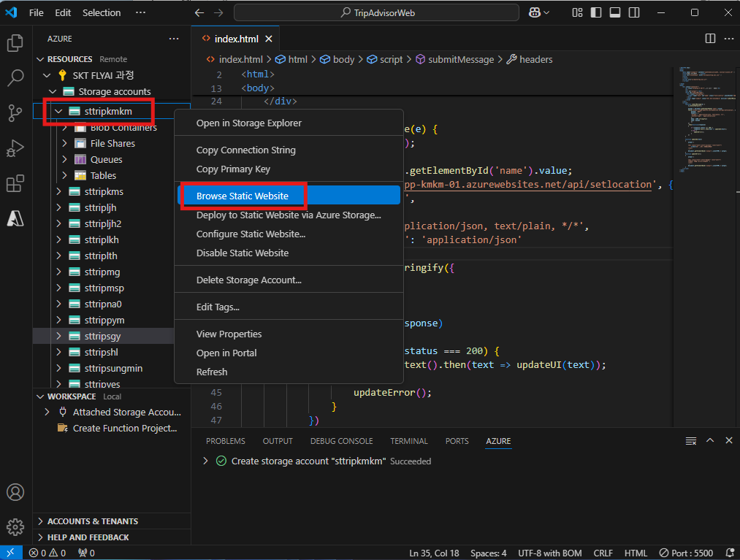Screen dimensions: 740x560
Task: Select Disable Static Website
Action: pos(289,253)
